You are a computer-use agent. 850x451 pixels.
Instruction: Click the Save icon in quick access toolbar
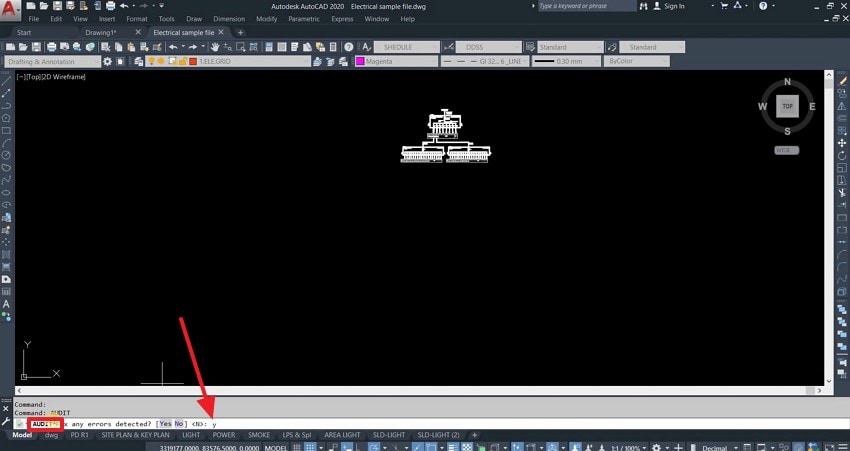tap(57, 6)
